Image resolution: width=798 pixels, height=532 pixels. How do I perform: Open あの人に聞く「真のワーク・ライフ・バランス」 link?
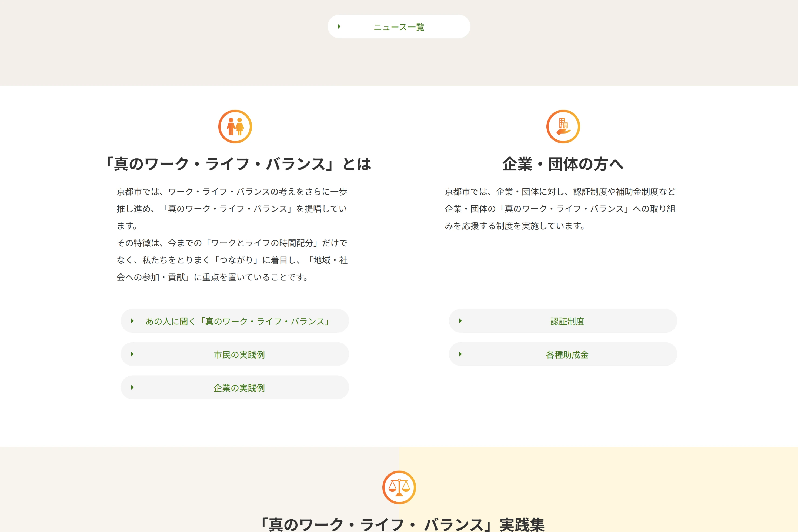238,321
